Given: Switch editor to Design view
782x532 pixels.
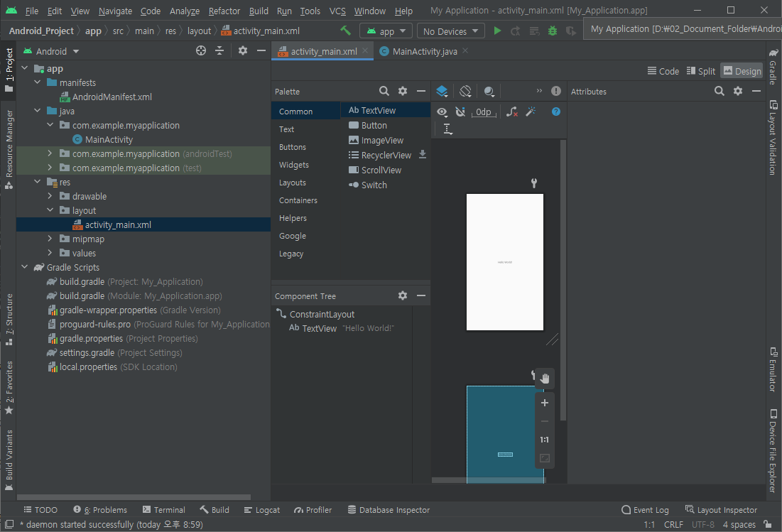Looking at the screenshot, I should (742, 71).
